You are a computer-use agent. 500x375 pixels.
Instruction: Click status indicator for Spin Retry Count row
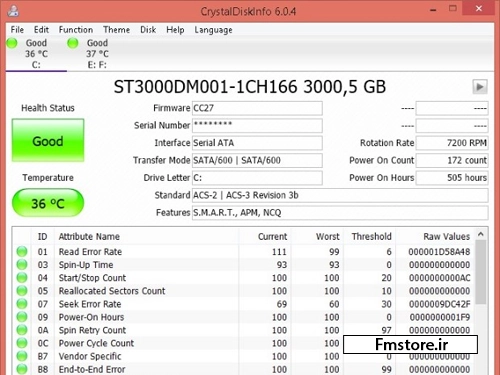(x=22, y=330)
